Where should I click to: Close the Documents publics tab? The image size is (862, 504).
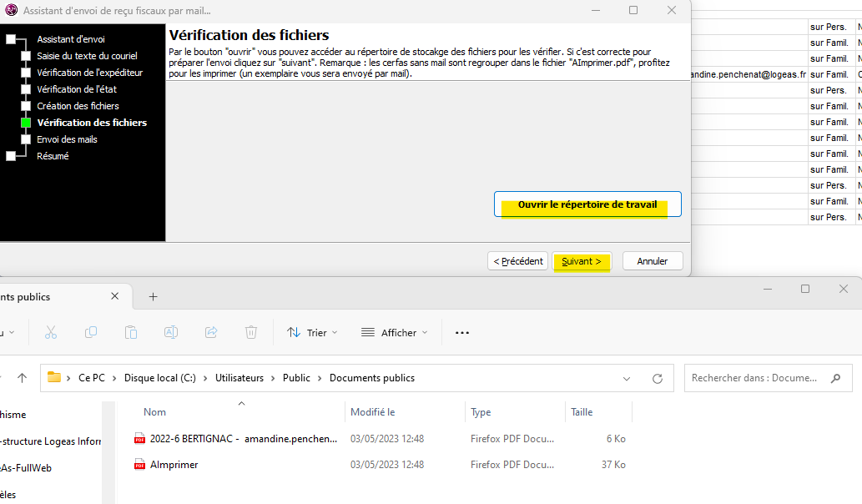tap(116, 296)
